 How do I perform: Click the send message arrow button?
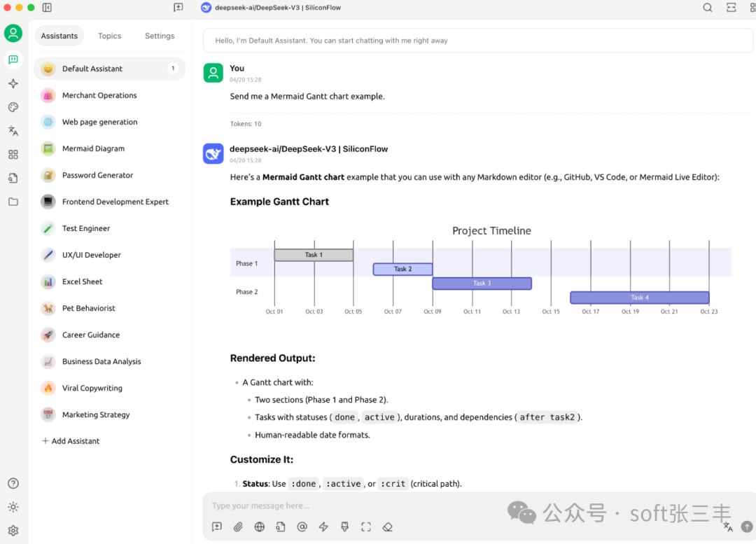(x=747, y=527)
